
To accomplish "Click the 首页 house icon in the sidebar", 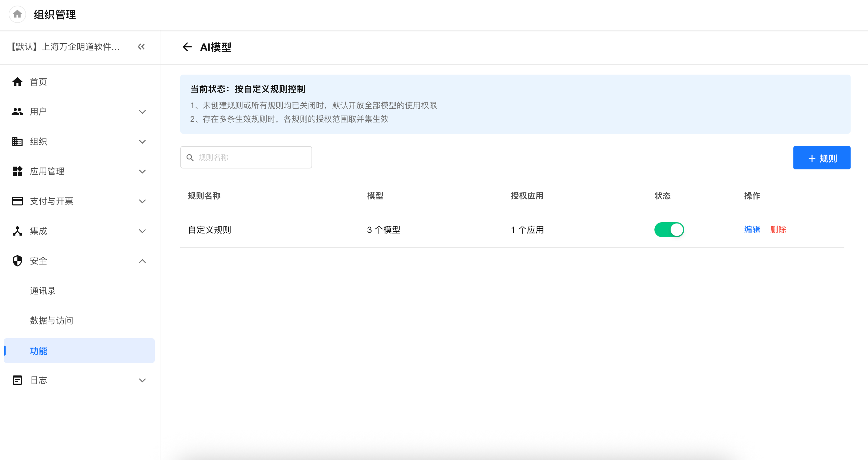I will (17, 82).
